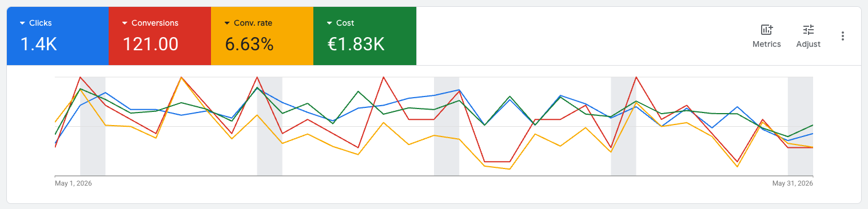
Task: Select the yellow Conv. rate value 6.63%
Action: click(x=249, y=44)
